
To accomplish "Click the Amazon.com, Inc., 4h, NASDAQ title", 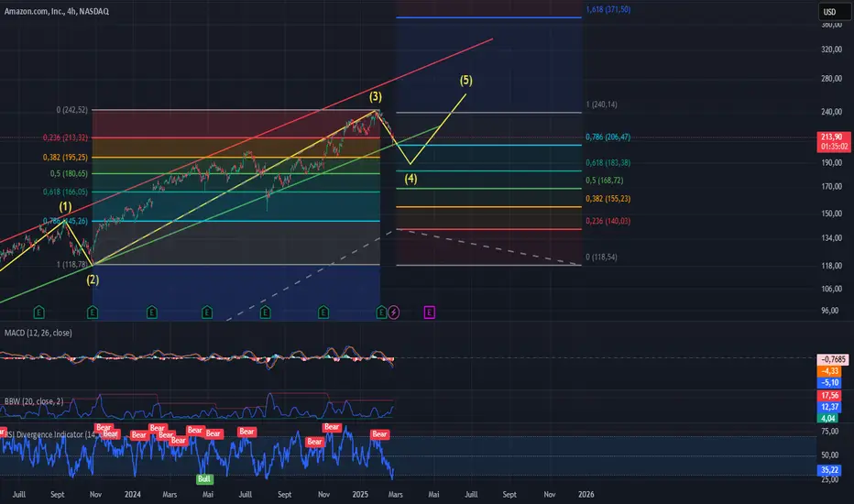I will click(57, 11).
